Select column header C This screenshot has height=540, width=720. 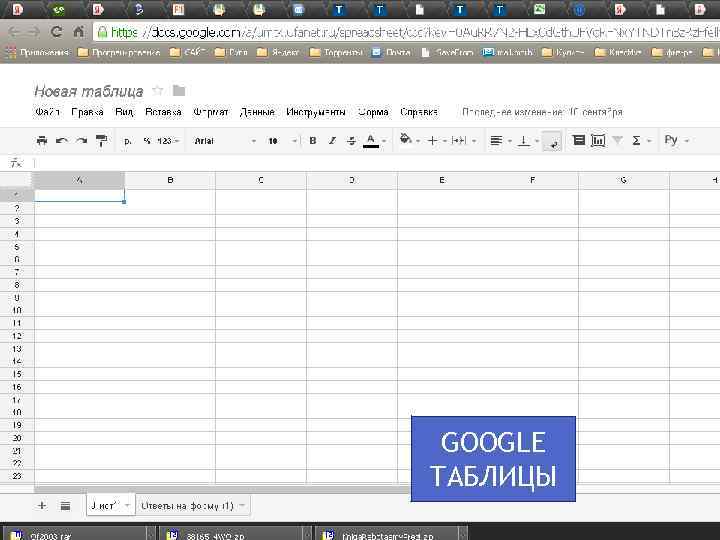tap(261, 180)
